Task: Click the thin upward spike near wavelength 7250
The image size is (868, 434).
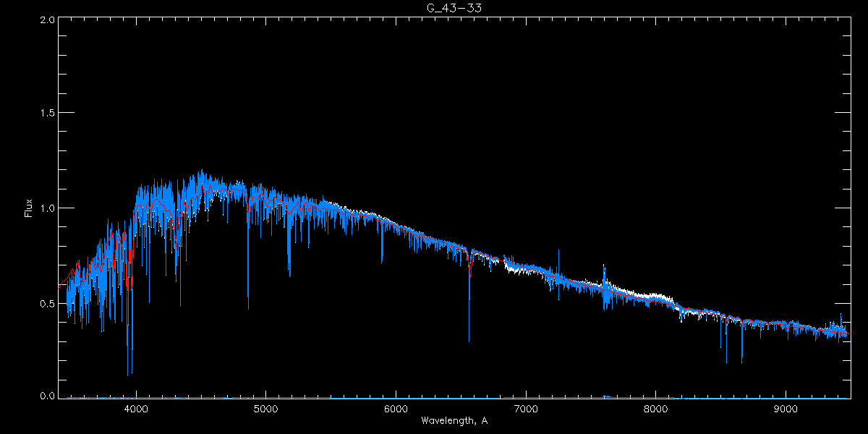Action: point(558,257)
